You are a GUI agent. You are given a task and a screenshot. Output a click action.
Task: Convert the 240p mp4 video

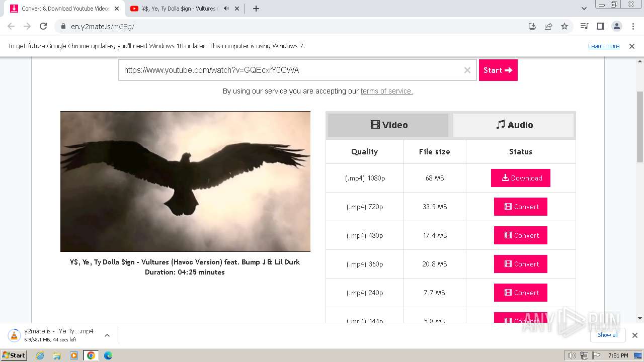click(521, 293)
